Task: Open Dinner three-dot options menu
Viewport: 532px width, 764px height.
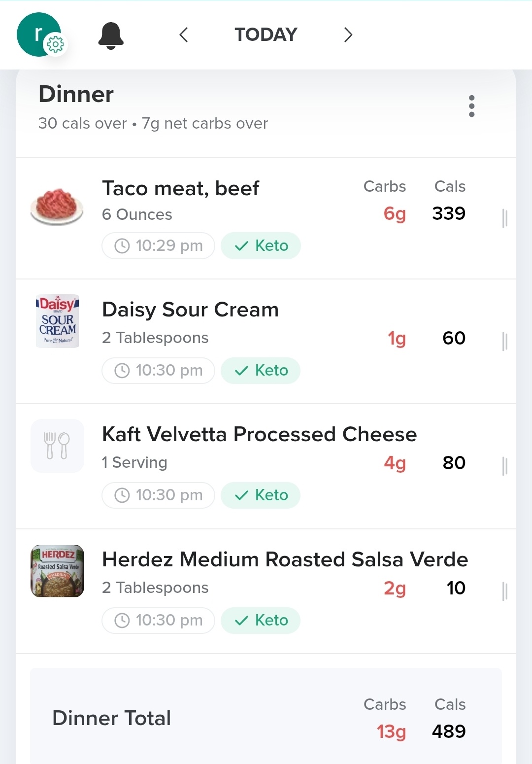Action: (471, 106)
